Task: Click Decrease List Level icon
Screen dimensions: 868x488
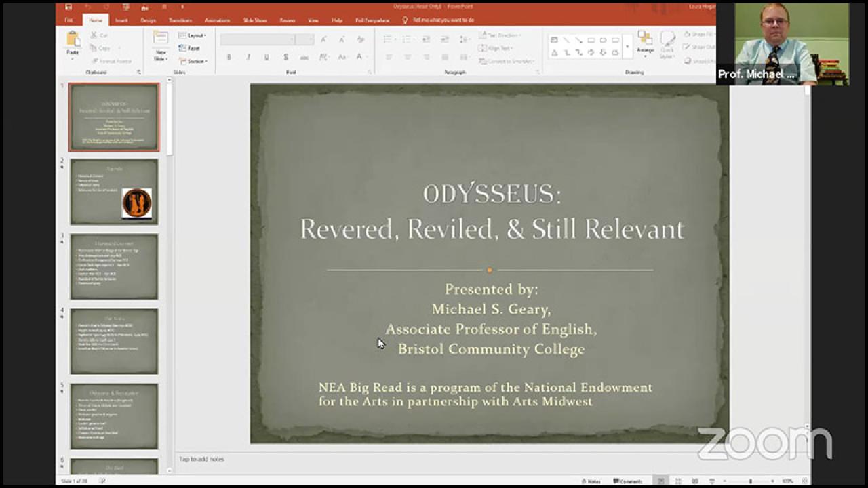Action: click(427, 39)
